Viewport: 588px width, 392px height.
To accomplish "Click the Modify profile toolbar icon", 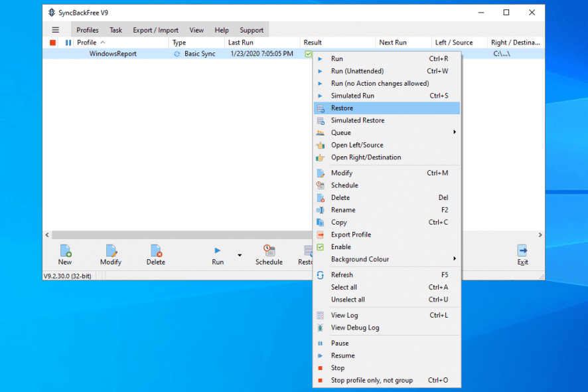I will click(111, 250).
